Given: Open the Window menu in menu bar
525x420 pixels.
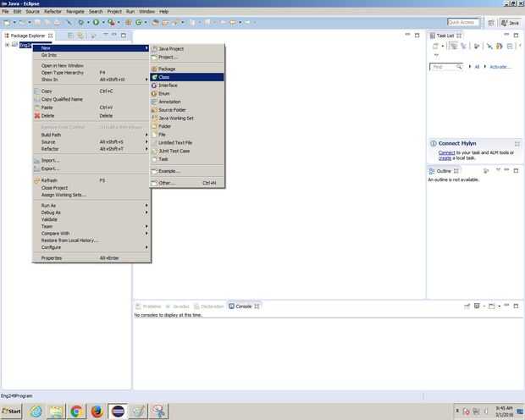Looking at the screenshot, I should point(146,11).
